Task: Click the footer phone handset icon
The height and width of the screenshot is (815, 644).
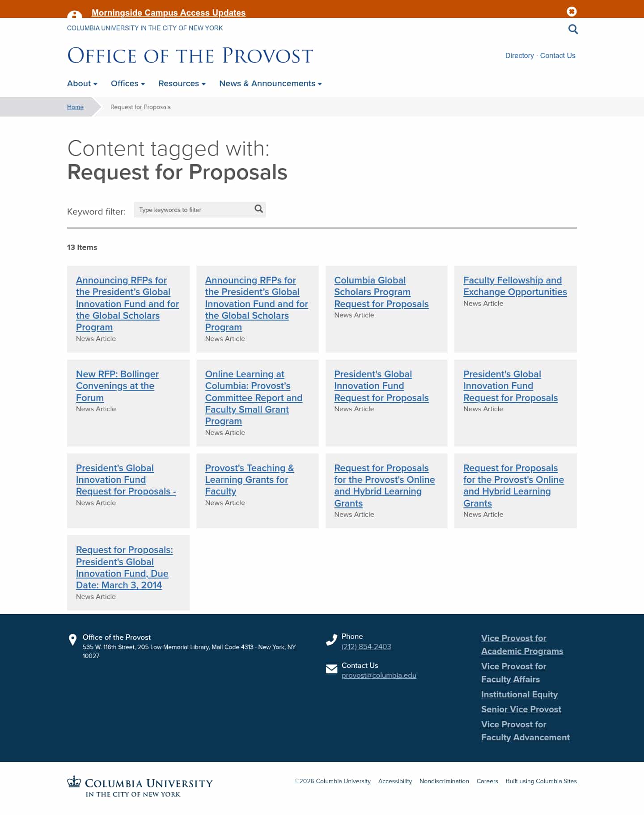Action: tap(331, 640)
